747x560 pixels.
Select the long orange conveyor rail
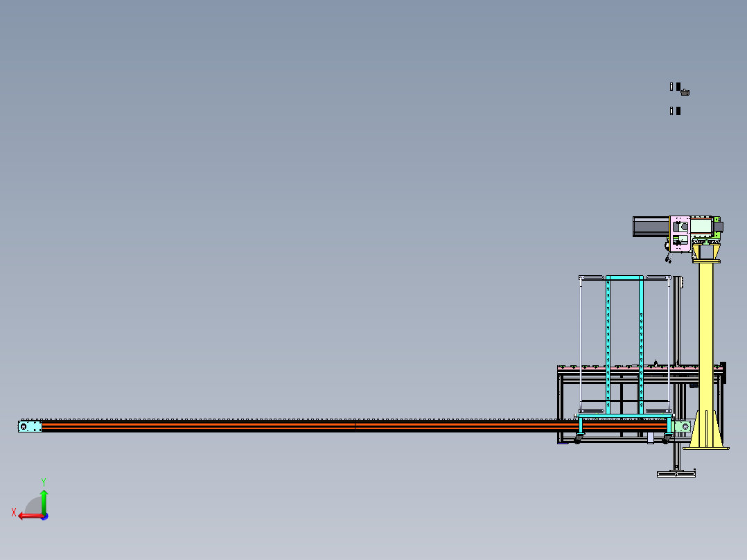coord(355,426)
